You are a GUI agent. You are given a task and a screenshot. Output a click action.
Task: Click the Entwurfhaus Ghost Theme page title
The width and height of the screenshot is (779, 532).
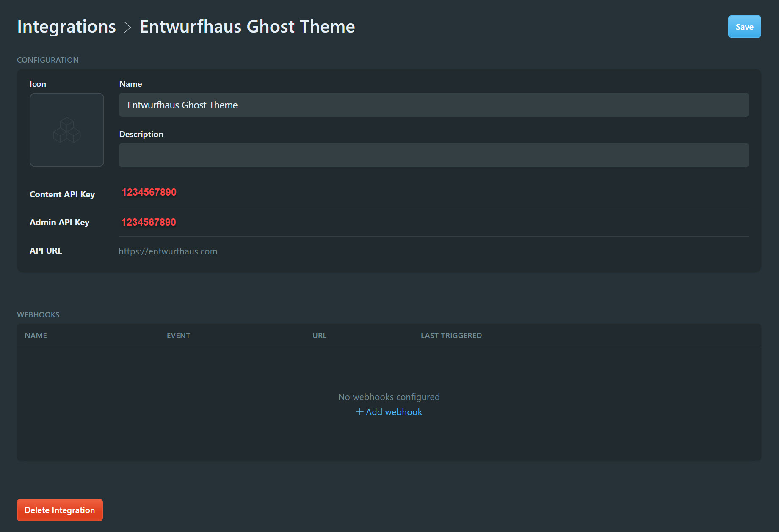pos(247,27)
